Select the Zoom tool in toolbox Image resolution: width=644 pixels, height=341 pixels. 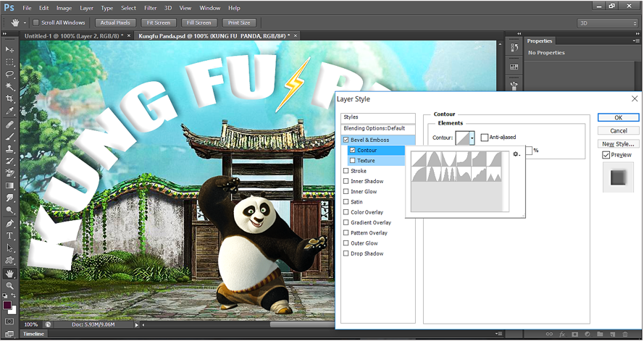pyautogui.click(x=9, y=286)
